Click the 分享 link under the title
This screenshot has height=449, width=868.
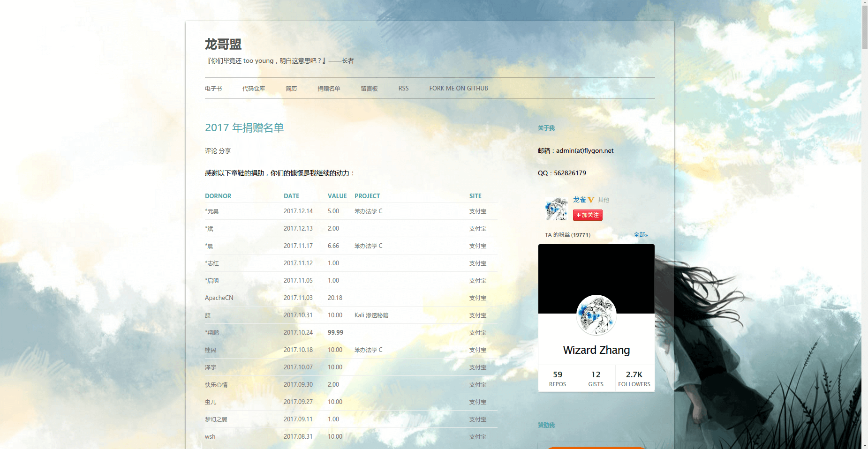click(225, 151)
